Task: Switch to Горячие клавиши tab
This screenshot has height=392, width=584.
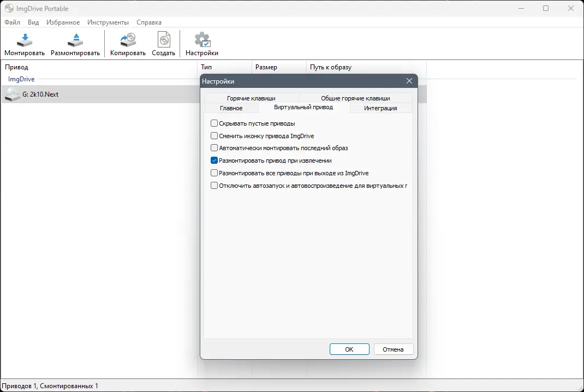Action: point(251,98)
